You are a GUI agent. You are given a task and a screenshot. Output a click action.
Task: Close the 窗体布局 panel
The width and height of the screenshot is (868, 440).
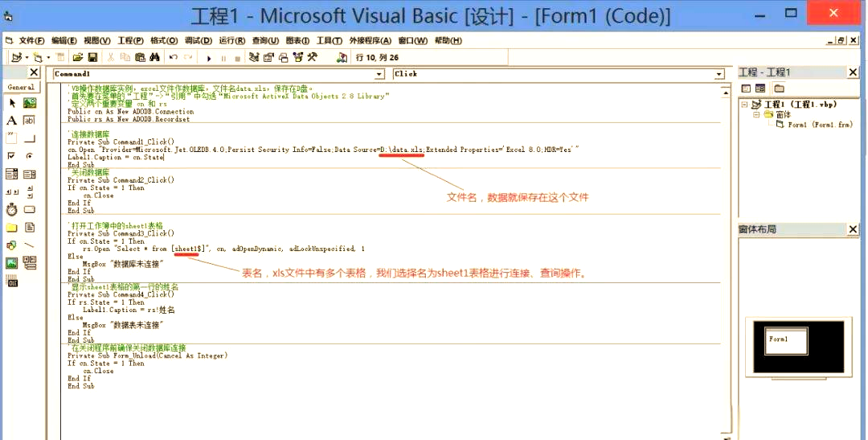click(853, 229)
